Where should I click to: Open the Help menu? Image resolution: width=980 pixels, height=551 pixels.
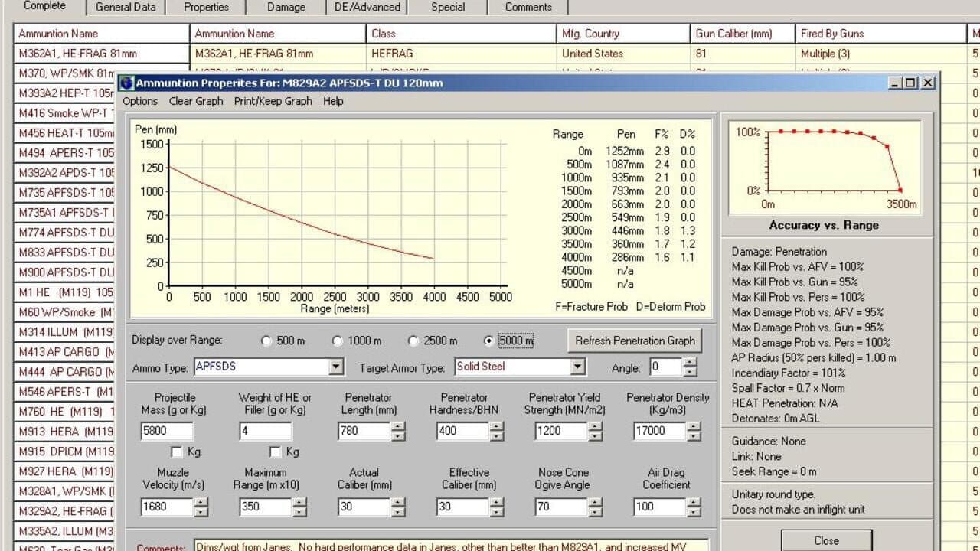click(333, 101)
